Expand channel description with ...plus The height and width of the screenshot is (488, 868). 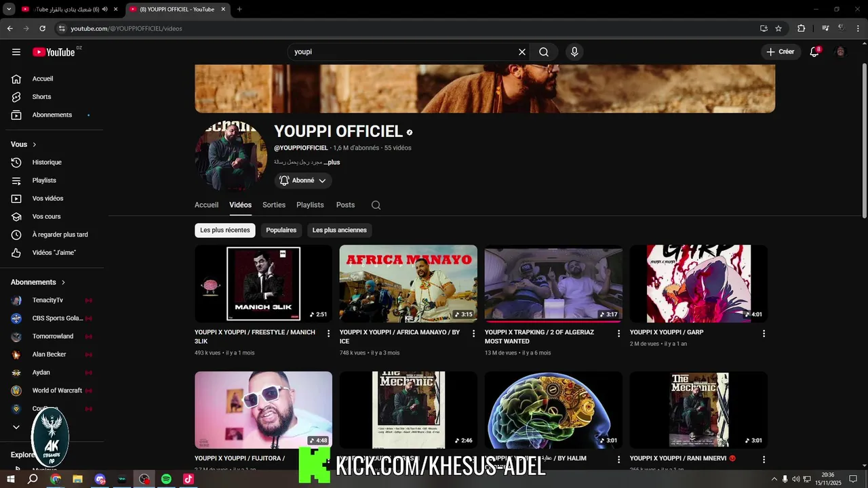point(332,163)
